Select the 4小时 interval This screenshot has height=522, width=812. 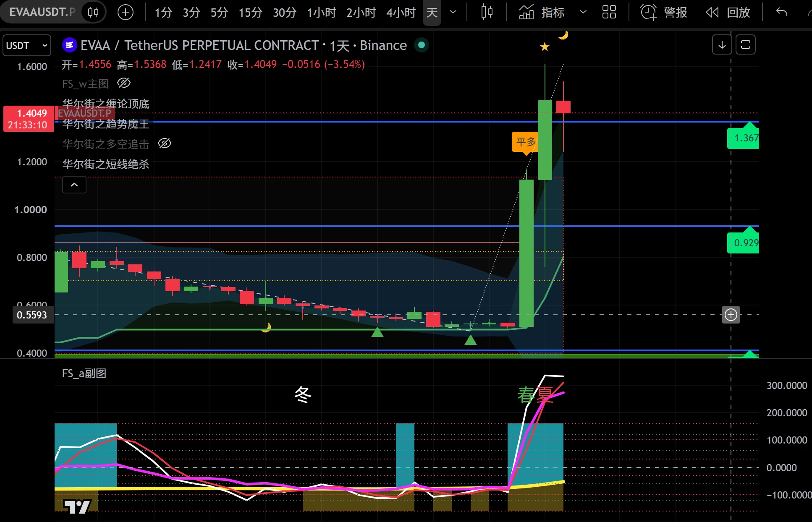pos(401,13)
